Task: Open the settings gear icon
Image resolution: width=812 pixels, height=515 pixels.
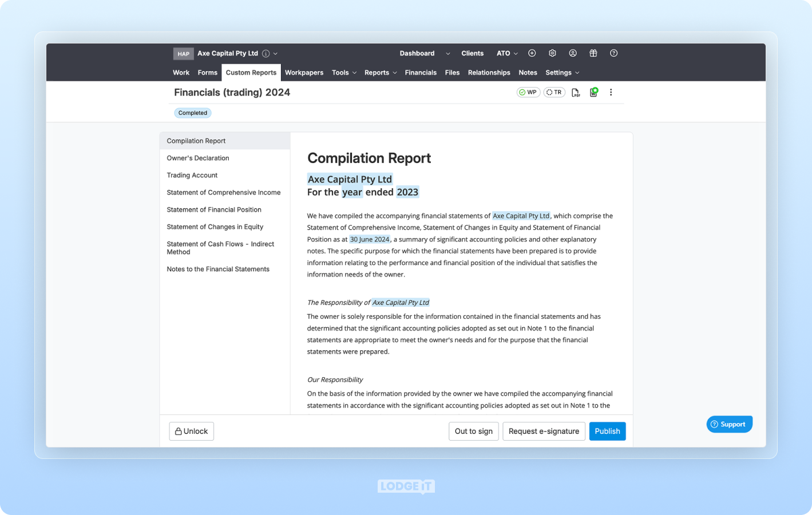Action: [x=552, y=53]
